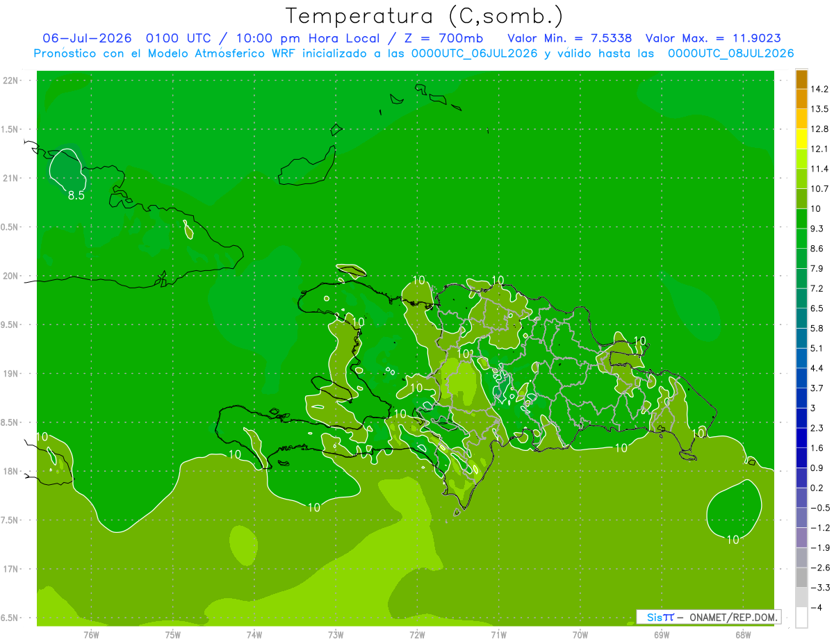Pick the green swatch between 8.6 and 9.3
Image resolution: width=834 pixels, height=644 pixels.
pyautogui.click(x=801, y=238)
